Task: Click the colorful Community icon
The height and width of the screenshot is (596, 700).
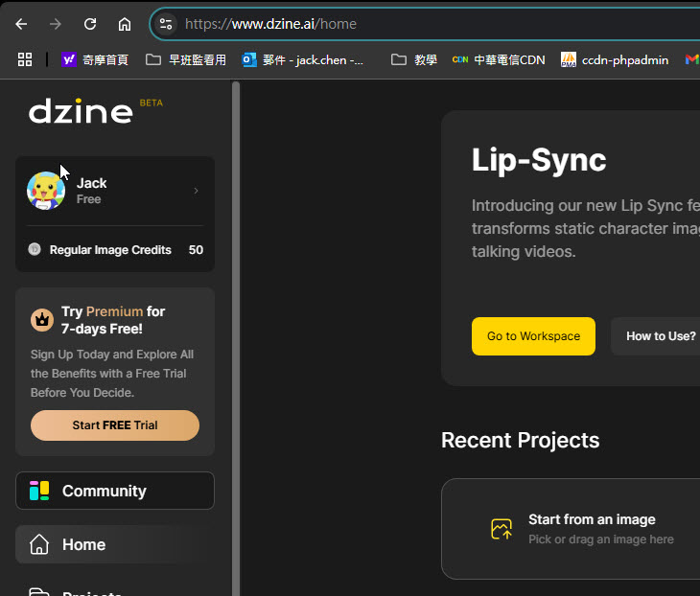Action: (39, 491)
